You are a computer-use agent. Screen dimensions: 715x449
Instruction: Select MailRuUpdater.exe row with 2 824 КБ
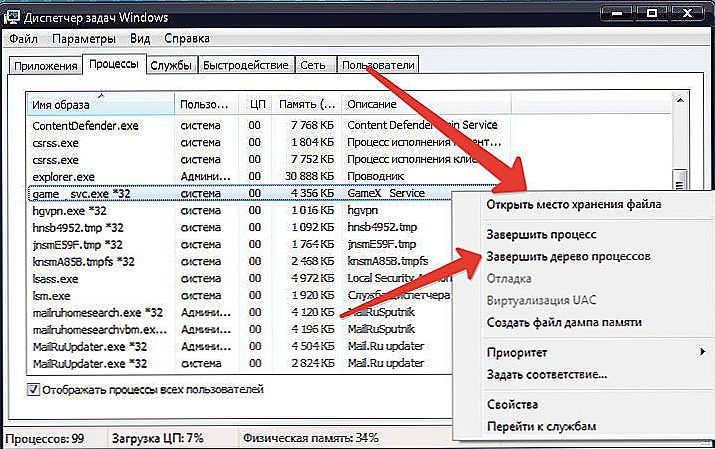(x=239, y=364)
